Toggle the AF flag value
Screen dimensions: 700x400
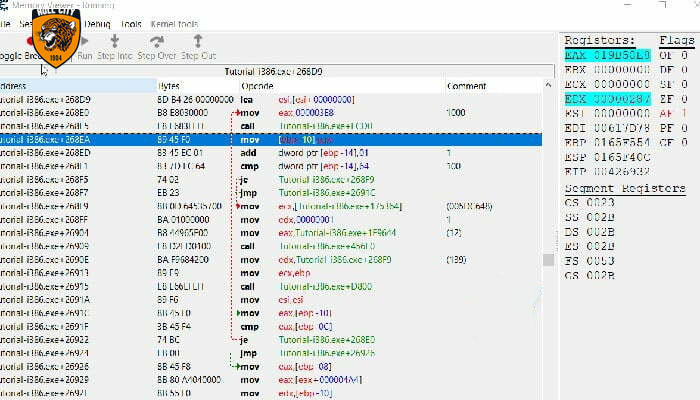684,114
